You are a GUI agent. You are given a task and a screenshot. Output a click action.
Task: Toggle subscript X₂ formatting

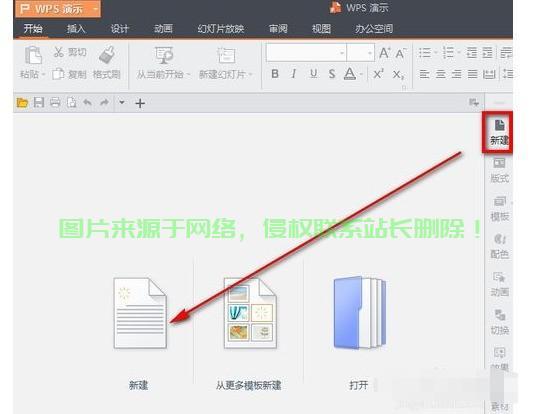click(x=399, y=75)
